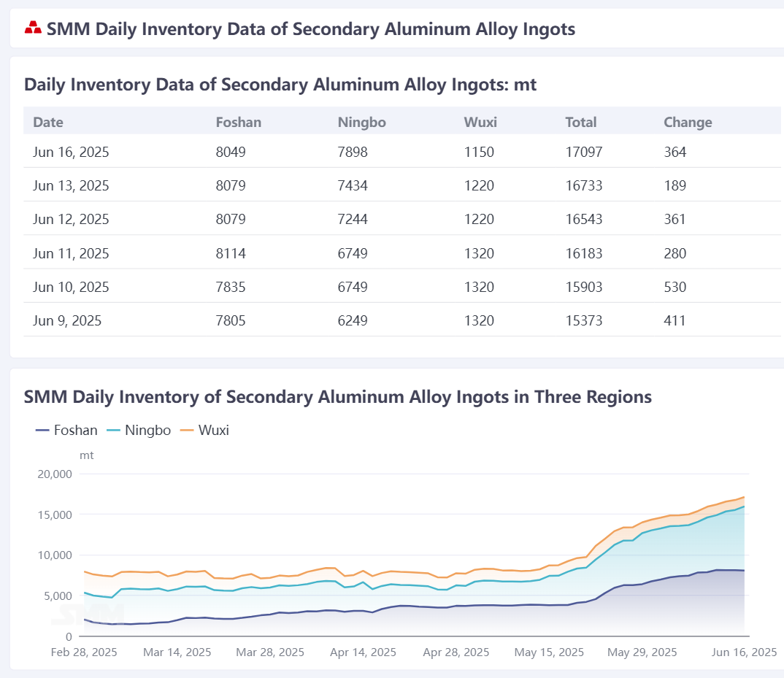The width and height of the screenshot is (784, 678).
Task: Click the red SMM logo icon
Action: [x=33, y=28]
